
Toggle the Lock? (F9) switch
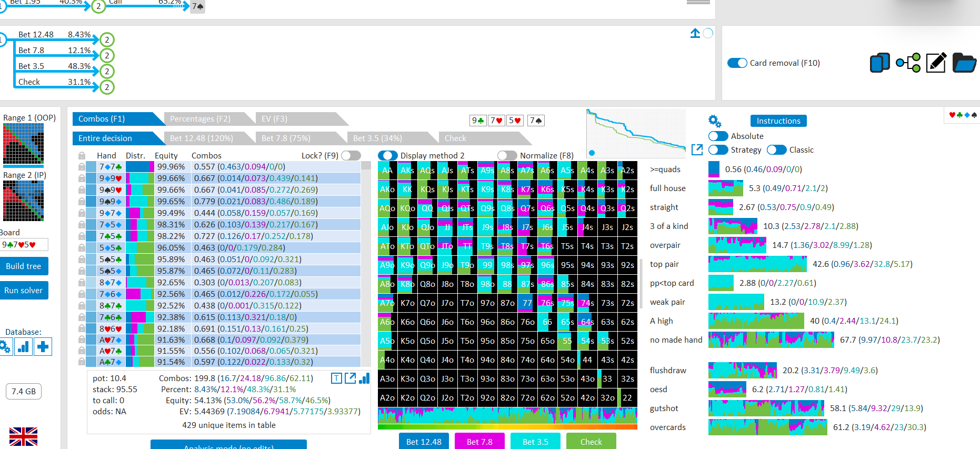coord(351,155)
